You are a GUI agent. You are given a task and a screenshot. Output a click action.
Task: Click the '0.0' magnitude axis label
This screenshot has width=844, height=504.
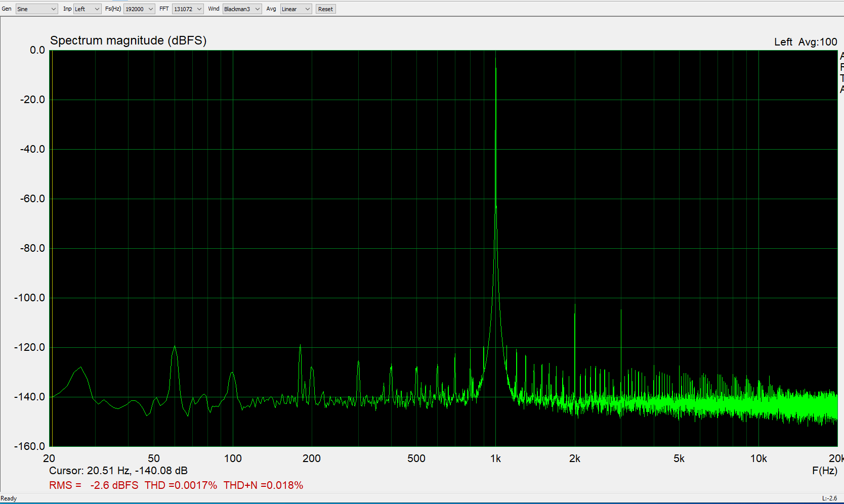click(37, 50)
